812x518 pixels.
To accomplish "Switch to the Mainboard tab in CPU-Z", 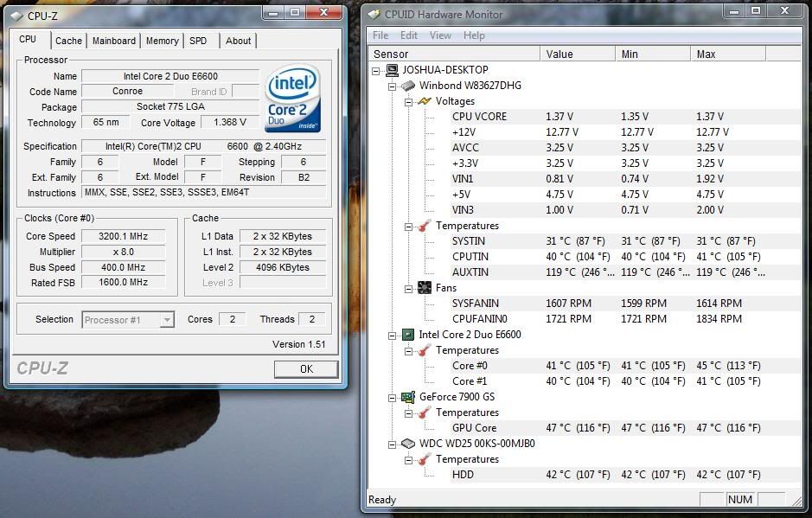I will click(x=114, y=41).
